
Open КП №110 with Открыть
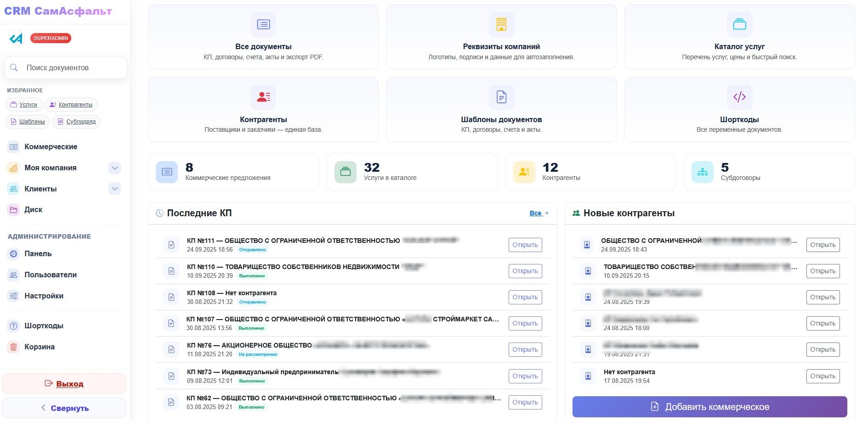pyautogui.click(x=525, y=271)
